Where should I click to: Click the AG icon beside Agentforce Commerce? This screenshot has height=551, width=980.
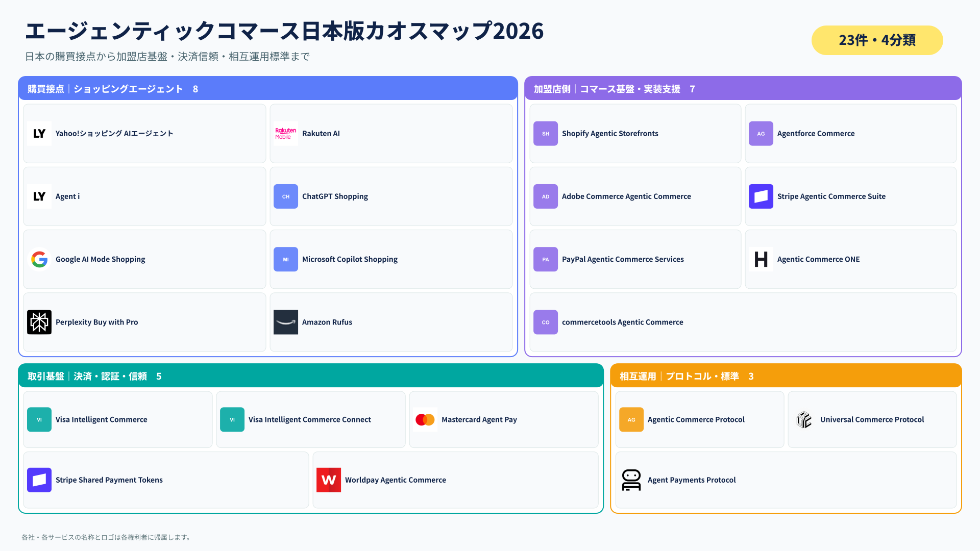coord(761,134)
